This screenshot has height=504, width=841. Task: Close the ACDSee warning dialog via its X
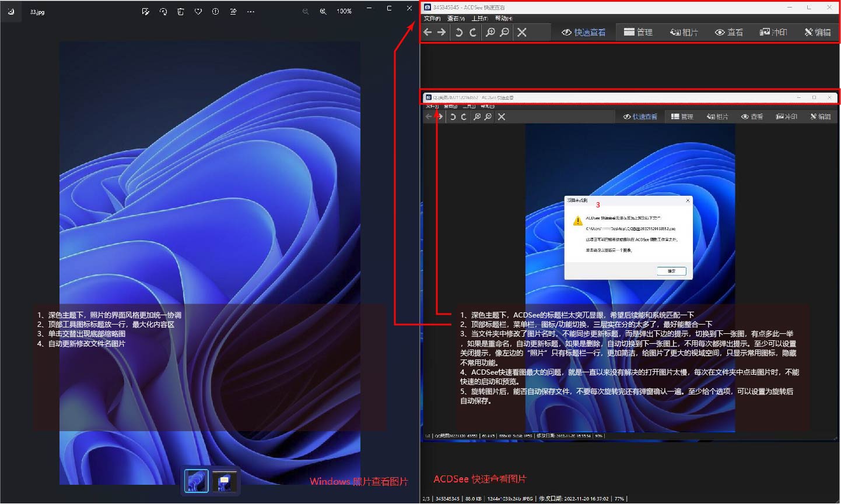pyautogui.click(x=688, y=200)
